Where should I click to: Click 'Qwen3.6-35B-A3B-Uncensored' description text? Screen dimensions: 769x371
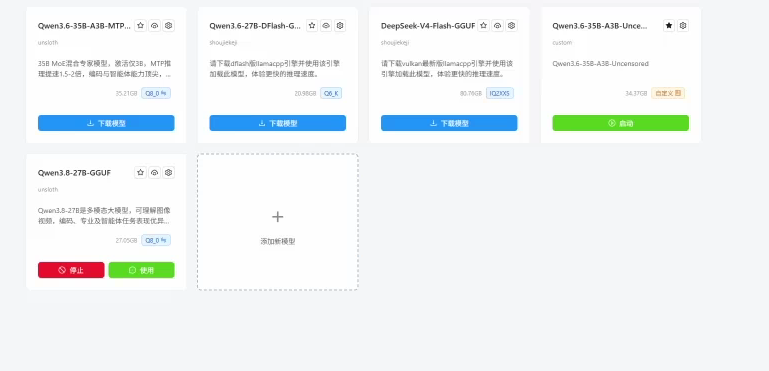point(600,64)
